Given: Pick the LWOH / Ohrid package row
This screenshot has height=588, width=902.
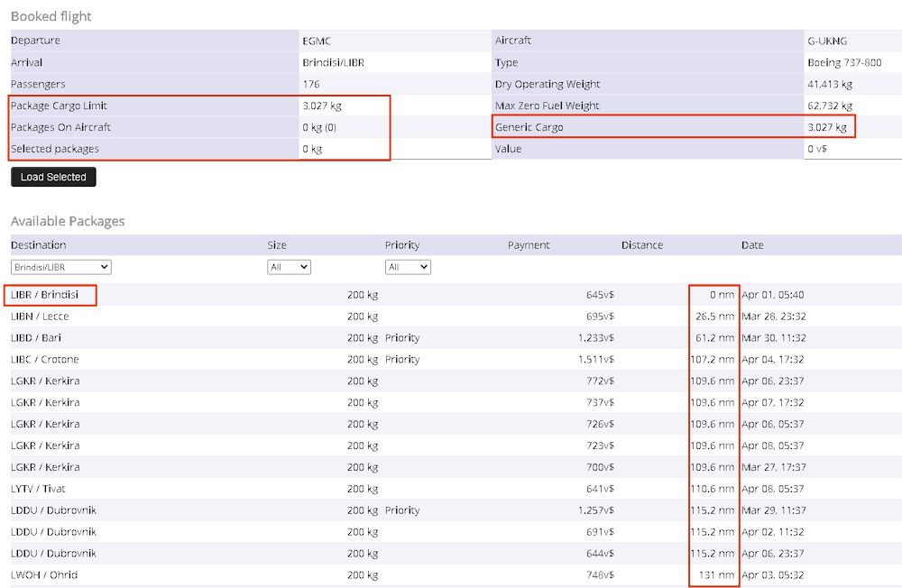Looking at the screenshot, I should 44,575.
